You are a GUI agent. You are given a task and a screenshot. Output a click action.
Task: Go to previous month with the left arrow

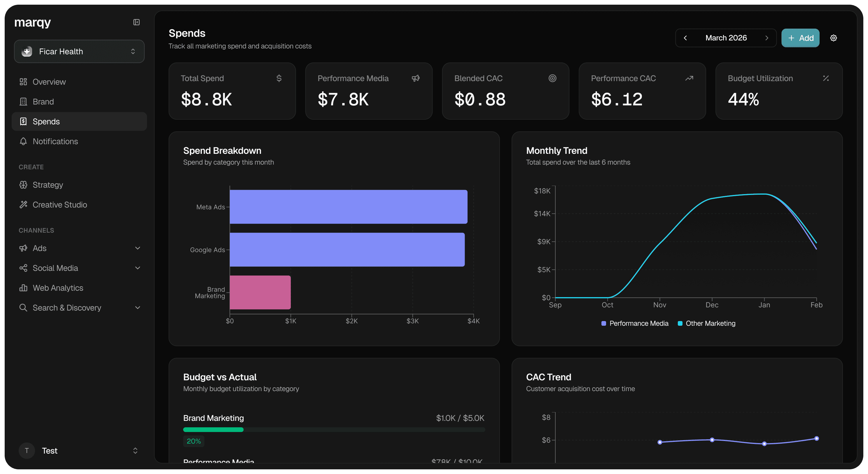pos(685,38)
